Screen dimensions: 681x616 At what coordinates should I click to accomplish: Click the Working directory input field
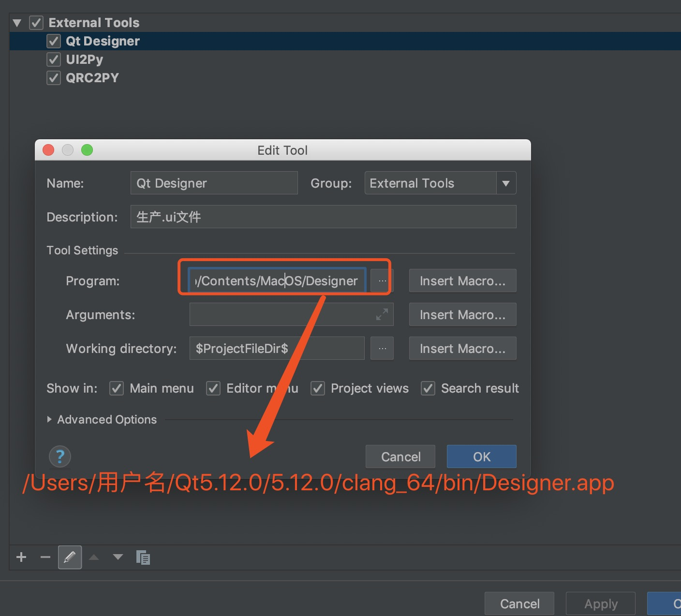point(277,349)
